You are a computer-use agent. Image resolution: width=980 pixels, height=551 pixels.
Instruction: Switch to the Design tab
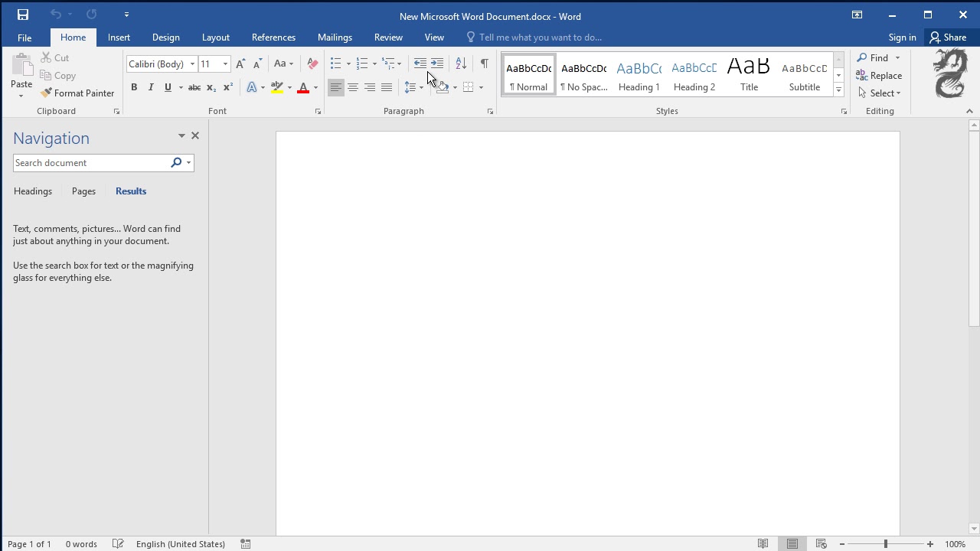(x=165, y=37)
